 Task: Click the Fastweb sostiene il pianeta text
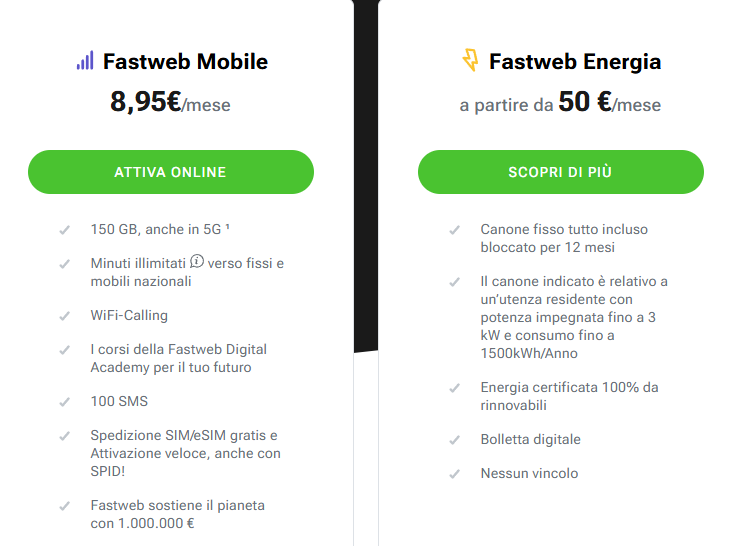point(177,514)
